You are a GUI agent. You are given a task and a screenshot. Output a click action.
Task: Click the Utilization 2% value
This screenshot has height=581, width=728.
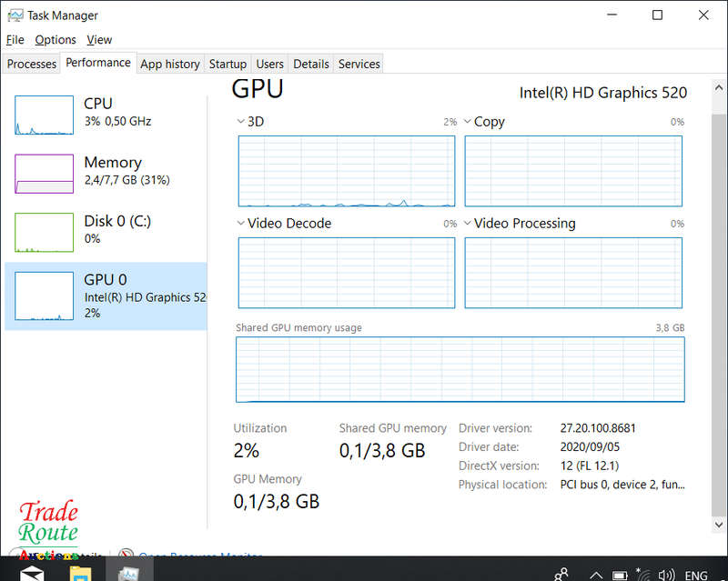click(x=247, y=451)
